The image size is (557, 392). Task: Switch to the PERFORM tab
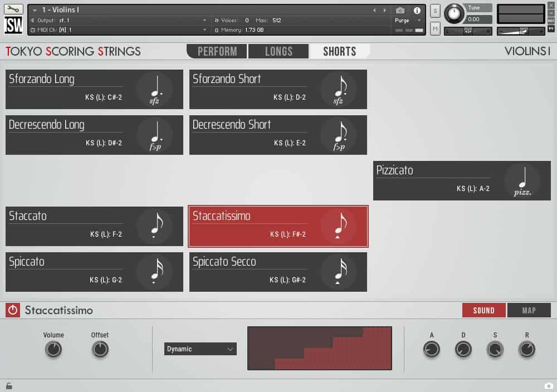click(x=217, y=51)
